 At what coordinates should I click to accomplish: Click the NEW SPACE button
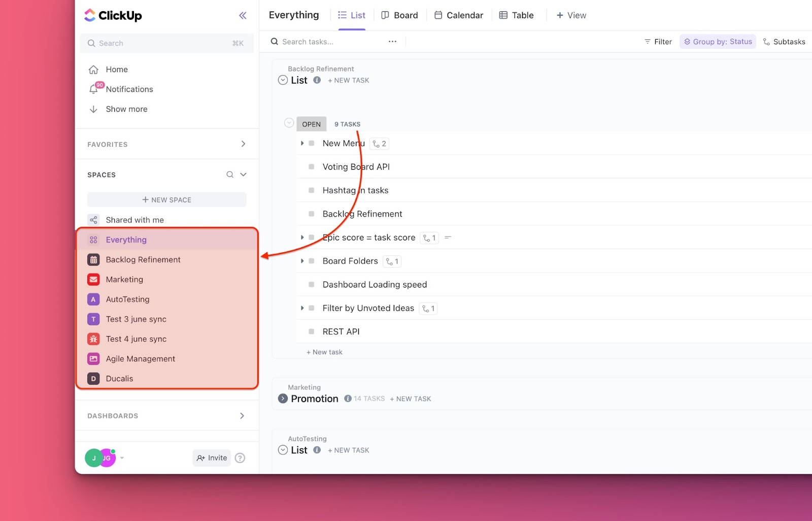tap(166, 199)
